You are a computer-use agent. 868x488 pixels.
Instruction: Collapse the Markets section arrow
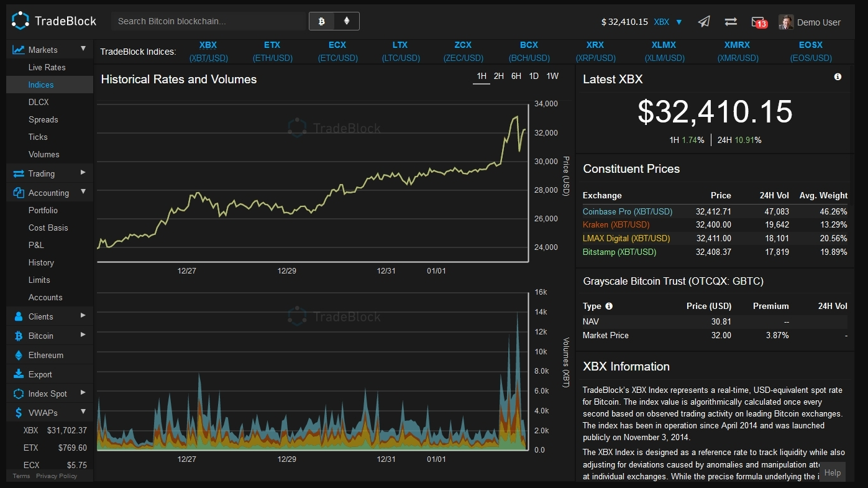click(83, 49)
